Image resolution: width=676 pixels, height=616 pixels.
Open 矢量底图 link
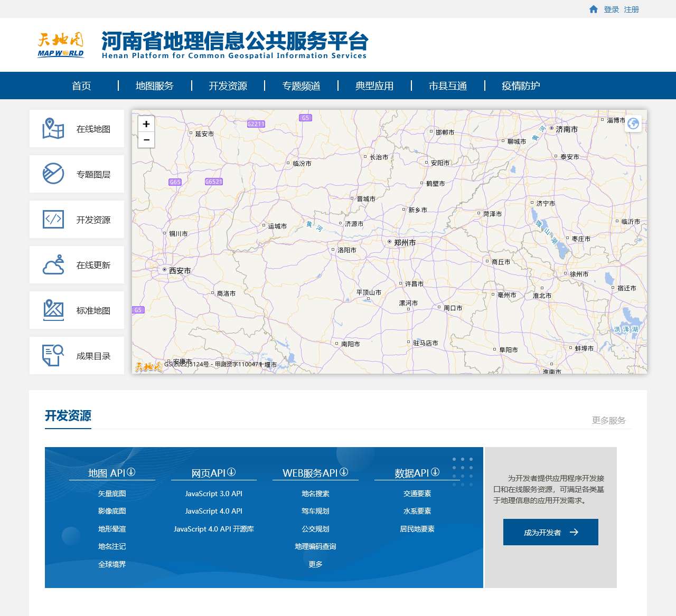112,494
